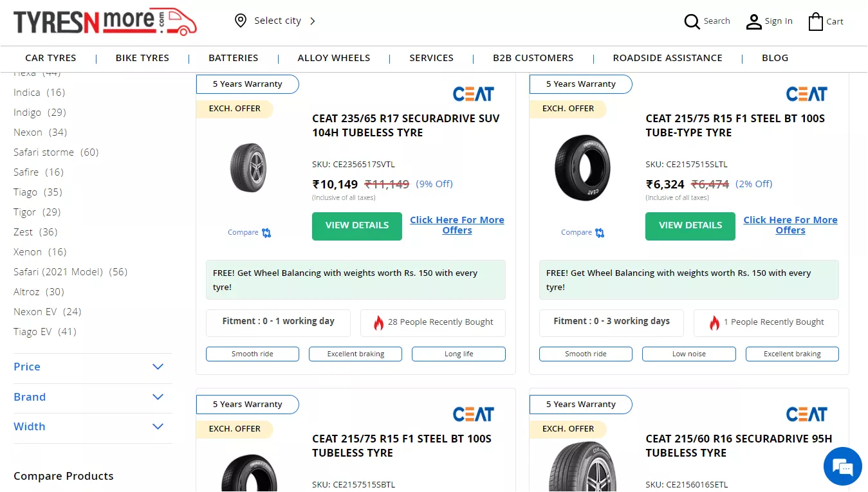Click the search magnifier icon
868x492 pixels.
click(x=692, y=22)
